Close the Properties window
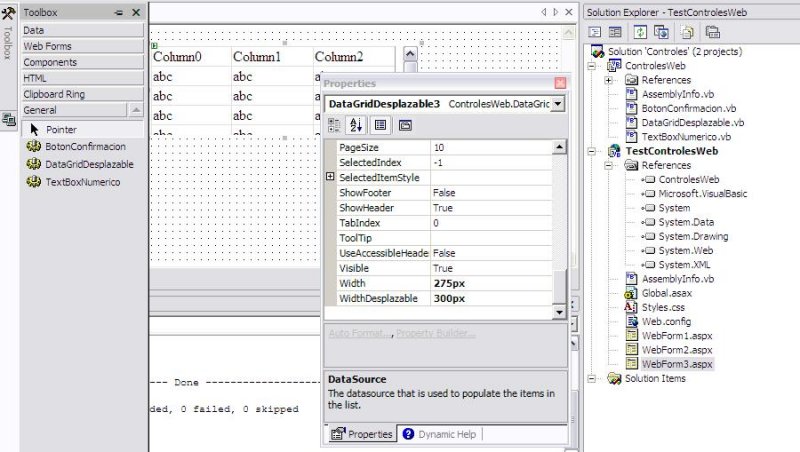Screen dimensions: 800x452 (560, 83)
